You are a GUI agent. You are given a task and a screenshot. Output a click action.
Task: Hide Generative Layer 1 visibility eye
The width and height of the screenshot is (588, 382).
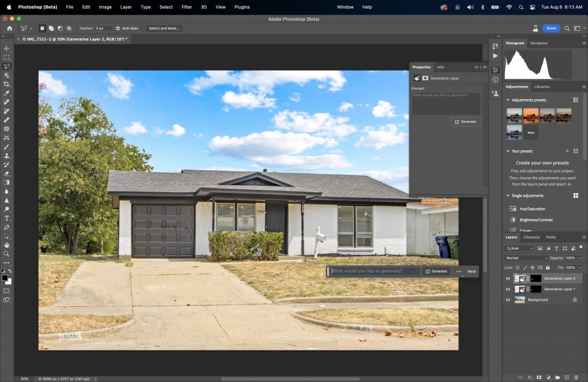click(x=508, y=289)
